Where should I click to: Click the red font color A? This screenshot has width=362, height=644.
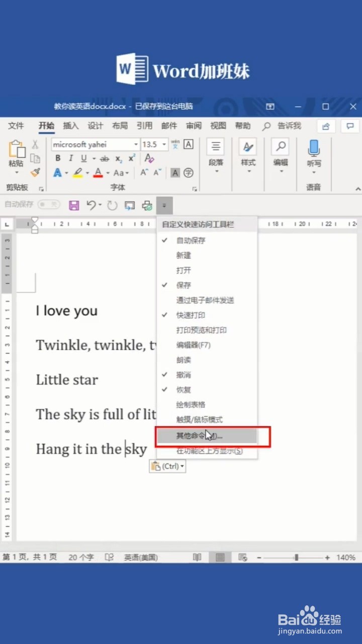98,173
